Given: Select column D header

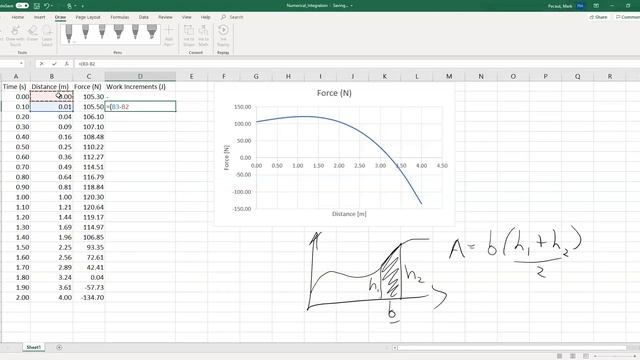Looking at the screenshot, I should coord(140,76).
